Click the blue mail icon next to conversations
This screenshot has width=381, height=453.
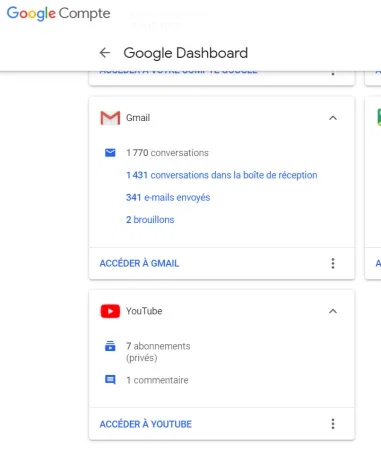(110, 153)
